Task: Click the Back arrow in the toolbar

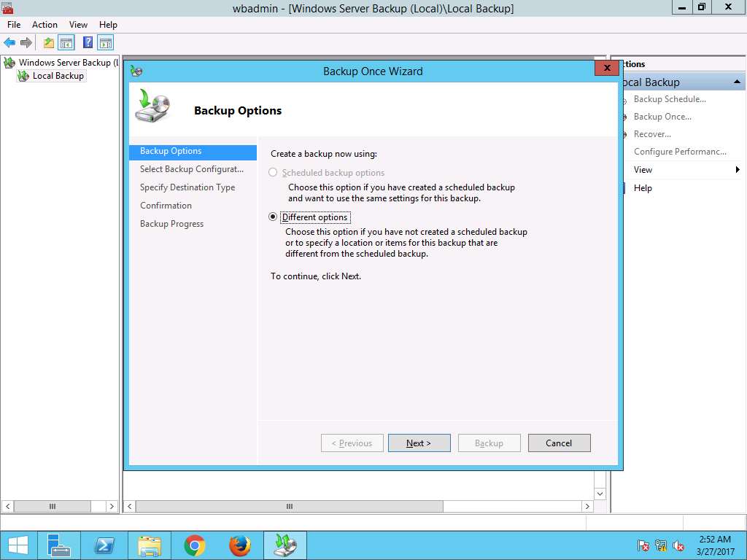Action: pyautogui.click(x=9, y=43)
